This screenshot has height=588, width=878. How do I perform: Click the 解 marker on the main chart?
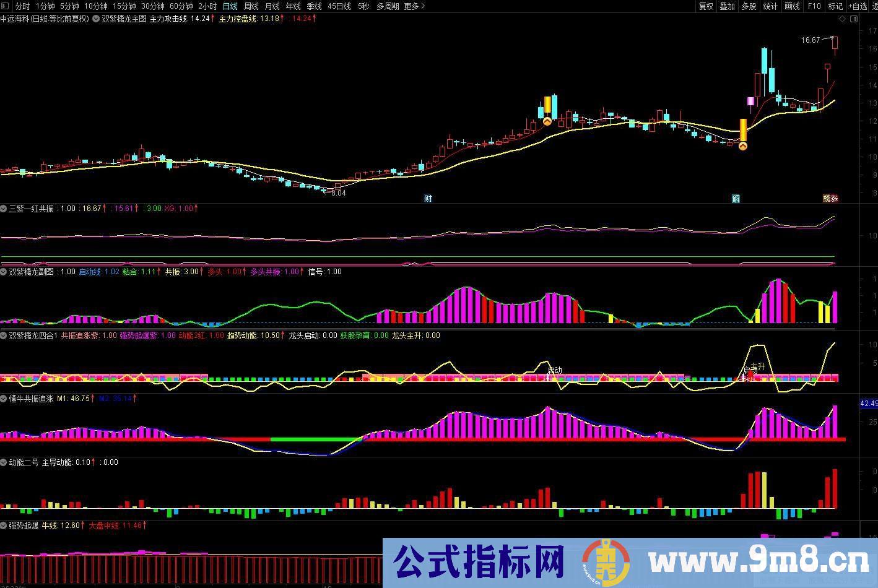736,199
